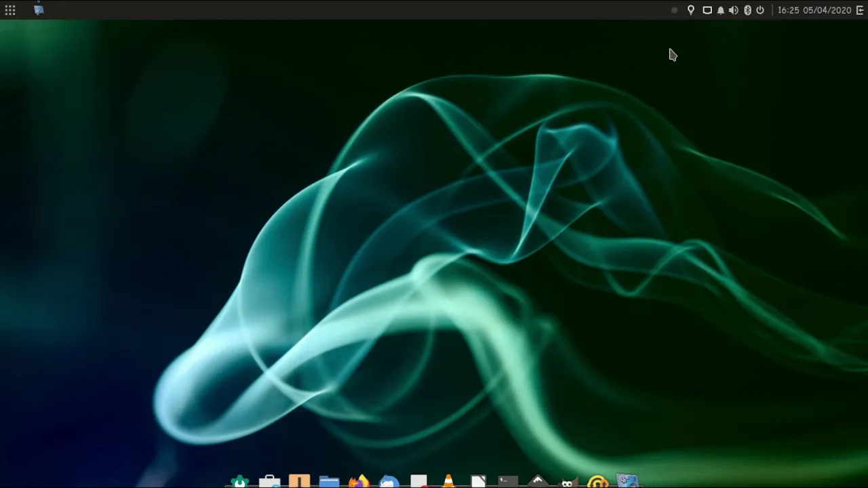Open the power session icon
Viewport: 868px width, 488px height.
pos(760,10)
